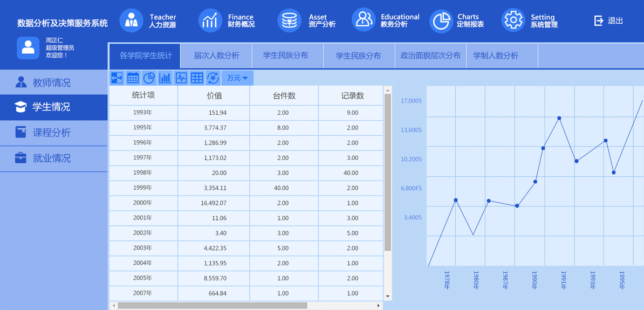Open the Teacher 人力资源 module
This screenshot has height=310, width=644.
tap(148, 21)
